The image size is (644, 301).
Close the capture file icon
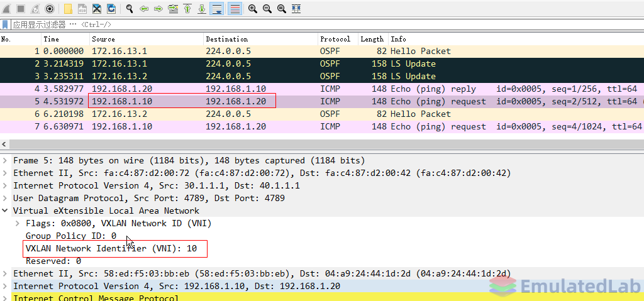[96, 9]
